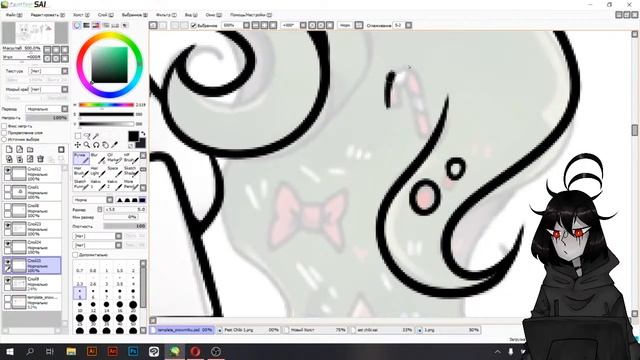
Task: Select the rectangular selection tool
Action: (78, 136)
